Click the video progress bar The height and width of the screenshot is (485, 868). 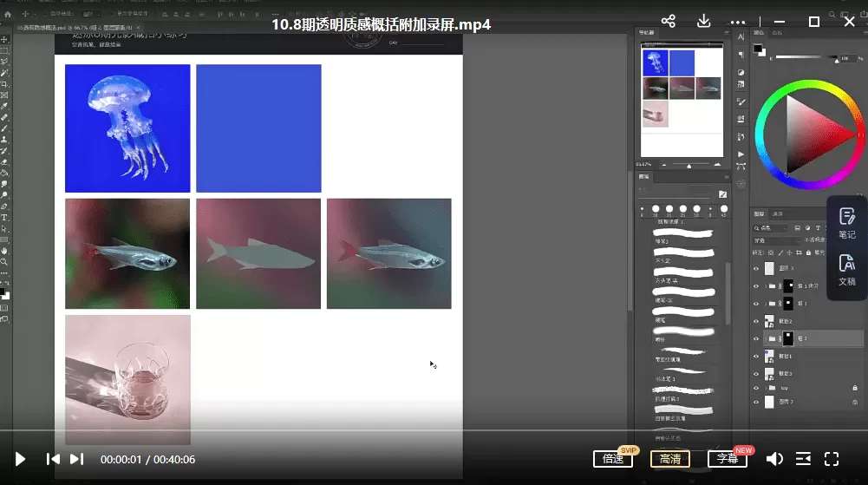[434, 429]
